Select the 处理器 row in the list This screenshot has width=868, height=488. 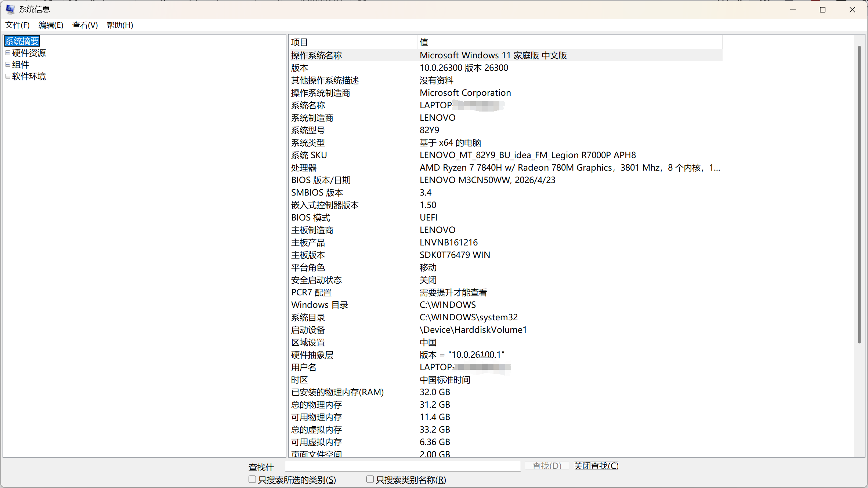(x=506, y=168)
